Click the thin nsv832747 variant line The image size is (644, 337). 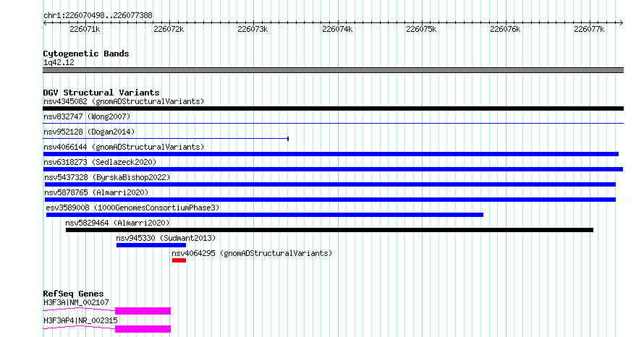333,123
